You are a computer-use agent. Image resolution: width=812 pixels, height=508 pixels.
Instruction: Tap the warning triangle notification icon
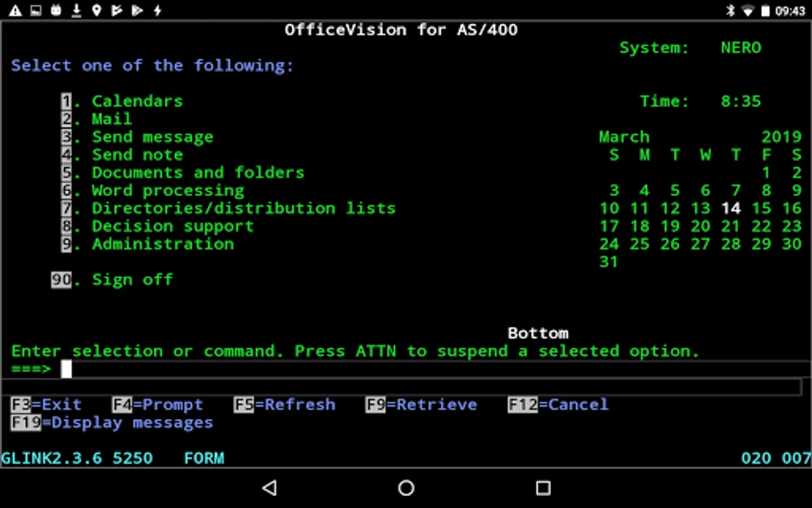(15, 10)
